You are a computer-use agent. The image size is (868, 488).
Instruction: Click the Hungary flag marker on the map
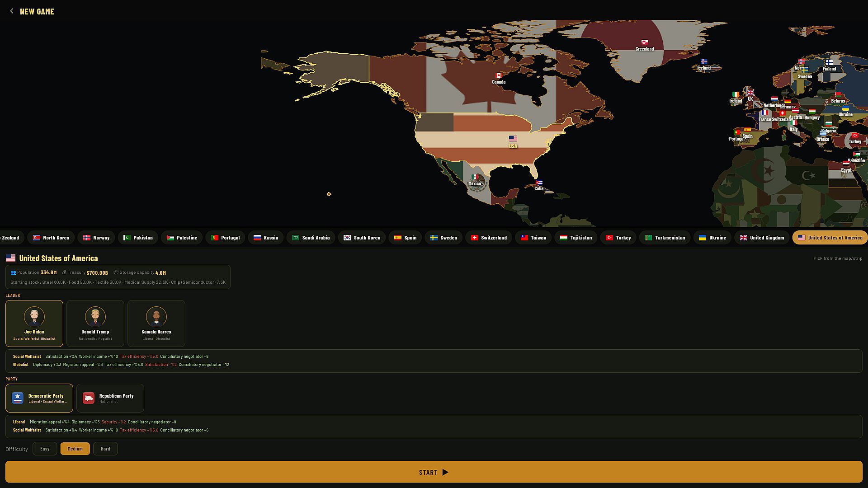click(812, 111)
